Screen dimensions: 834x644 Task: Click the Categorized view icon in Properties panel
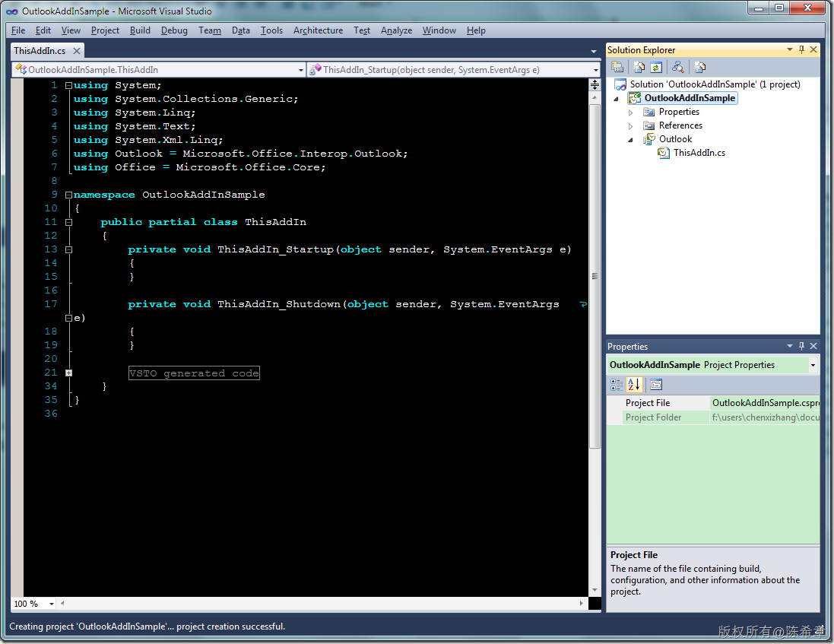[x=617, y=385]
